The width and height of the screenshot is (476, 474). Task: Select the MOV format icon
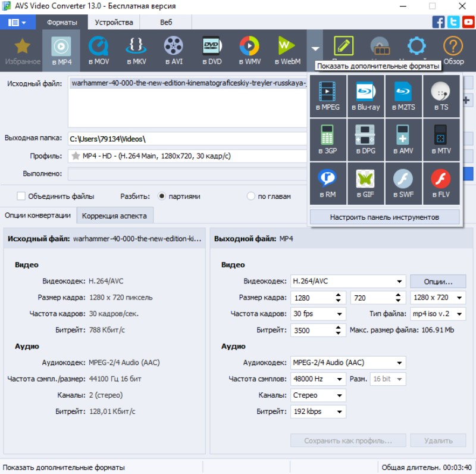(x=99, y=51)
